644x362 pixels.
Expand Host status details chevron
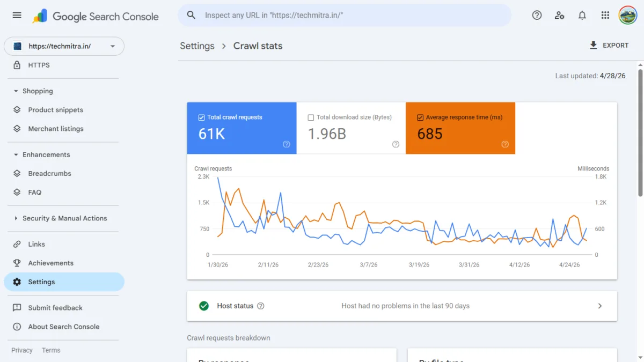click(600, 306)
